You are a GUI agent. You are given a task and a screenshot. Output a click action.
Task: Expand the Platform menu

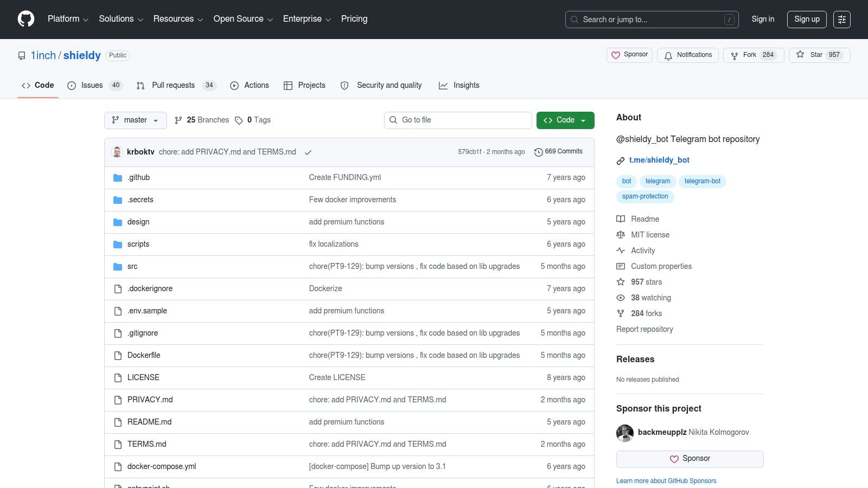tap(68, 19)
